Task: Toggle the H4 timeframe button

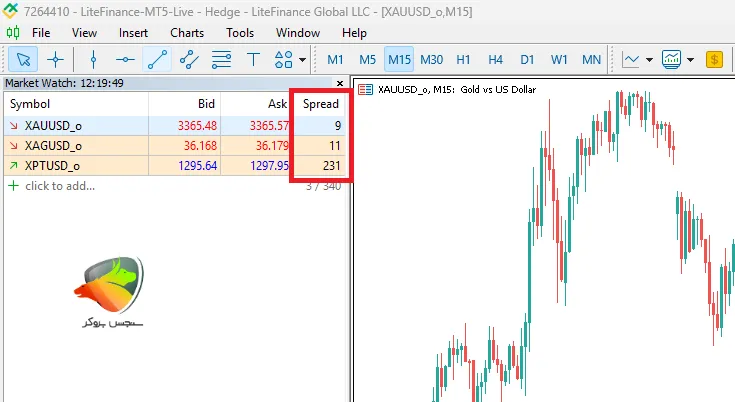Action: coord(495,59)
